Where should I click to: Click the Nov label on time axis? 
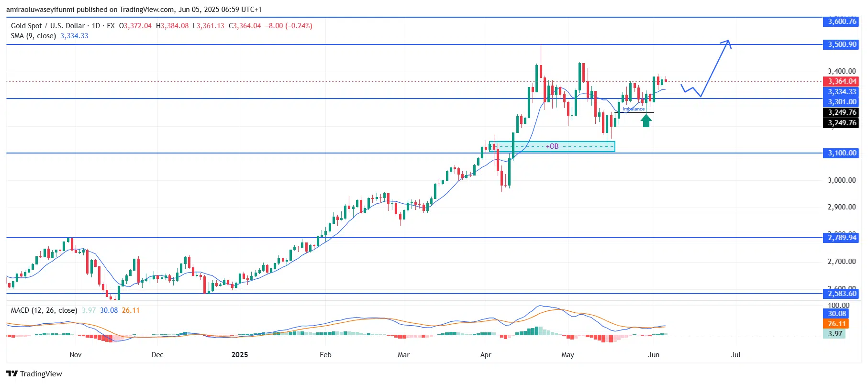tap(76, 355)
